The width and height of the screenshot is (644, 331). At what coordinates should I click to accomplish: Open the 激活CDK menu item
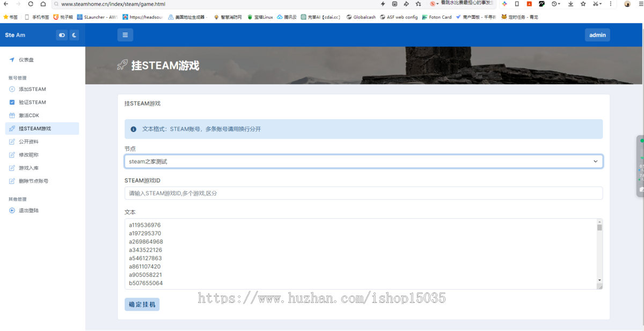click(42, 116)
